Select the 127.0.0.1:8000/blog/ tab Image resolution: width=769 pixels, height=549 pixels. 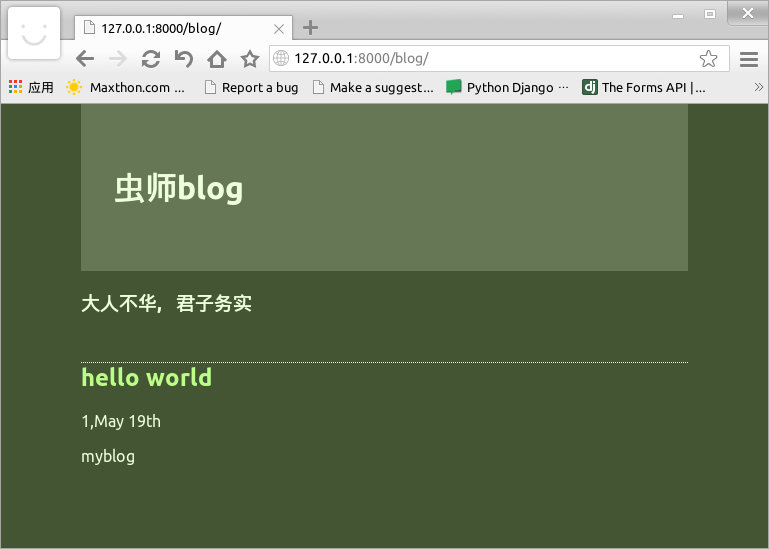click(183, 28)
